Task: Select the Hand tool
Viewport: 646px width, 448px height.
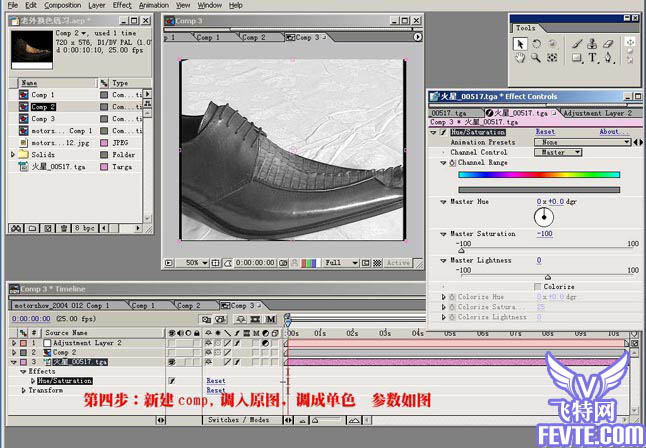Action: coord(520,58)
